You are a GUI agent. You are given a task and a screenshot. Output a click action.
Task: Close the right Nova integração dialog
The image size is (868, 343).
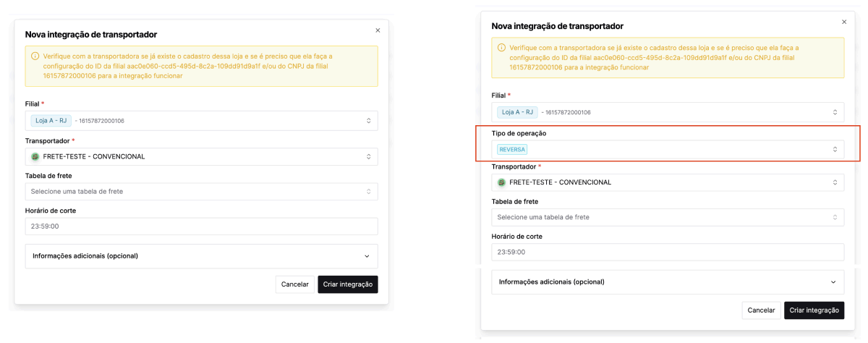point(844,22)
